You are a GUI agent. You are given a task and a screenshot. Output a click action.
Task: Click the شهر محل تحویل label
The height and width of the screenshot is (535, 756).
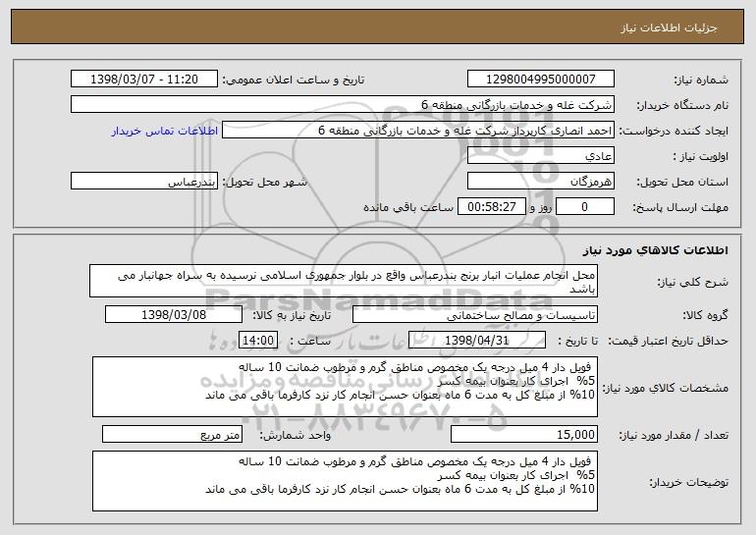tap(264, 183)
